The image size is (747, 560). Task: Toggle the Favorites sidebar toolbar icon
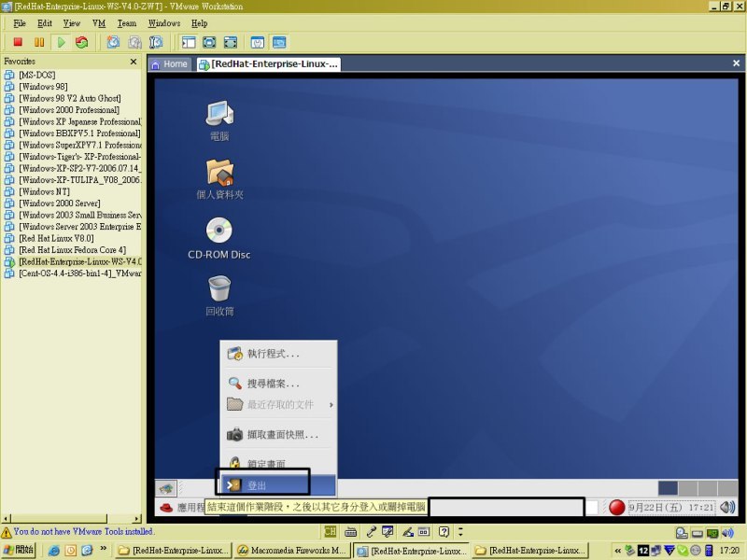pos(189,42)
